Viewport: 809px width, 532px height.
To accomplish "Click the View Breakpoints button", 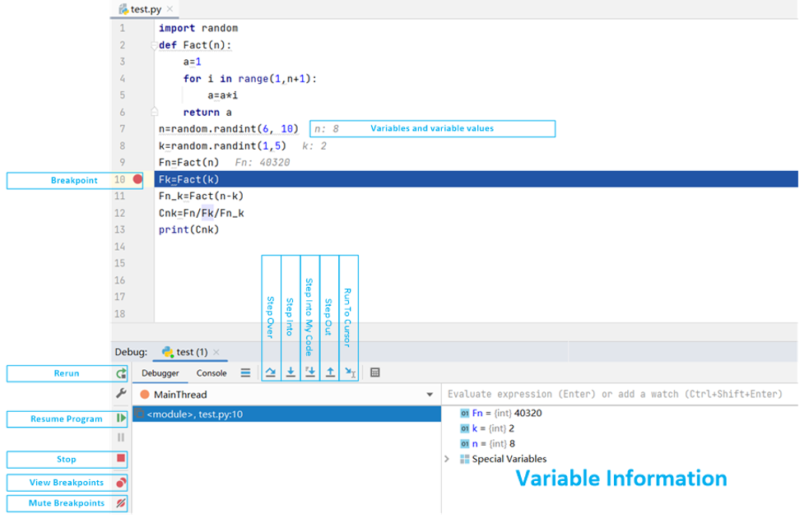I will [120, 483].
